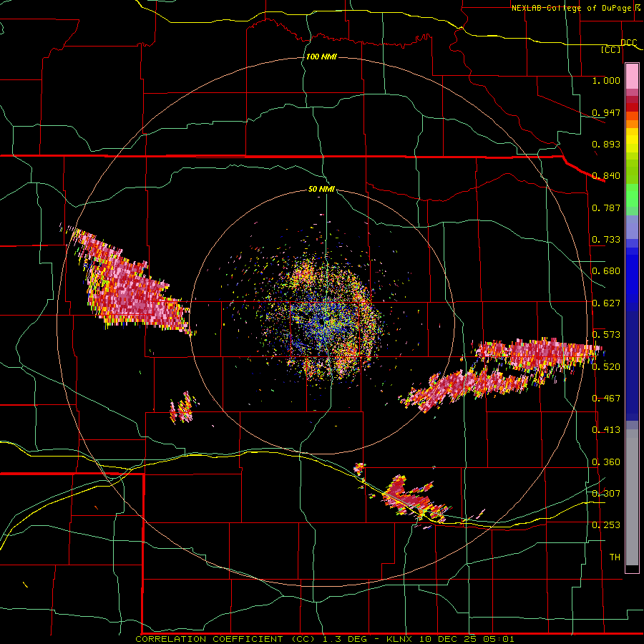Click the 0.627 legend value
Image resolution: width=644 pixels, height=644 pixels.
point(606,303)
